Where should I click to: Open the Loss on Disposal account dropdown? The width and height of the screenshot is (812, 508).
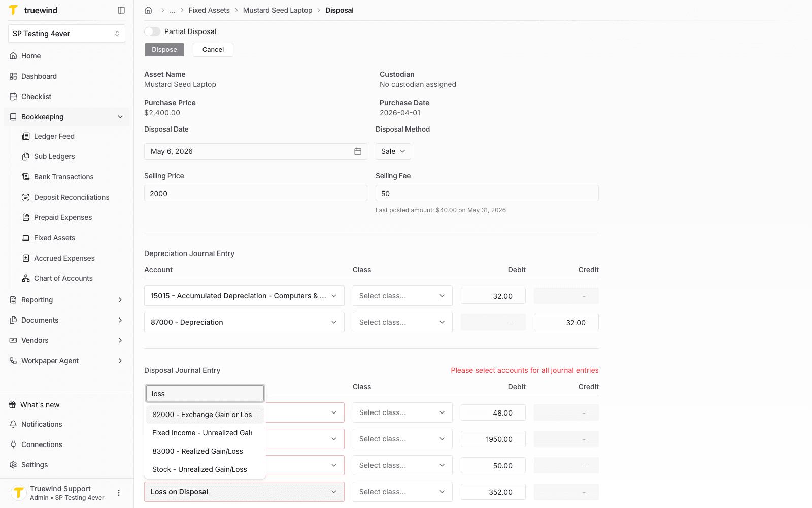click(x=244, y=492)
